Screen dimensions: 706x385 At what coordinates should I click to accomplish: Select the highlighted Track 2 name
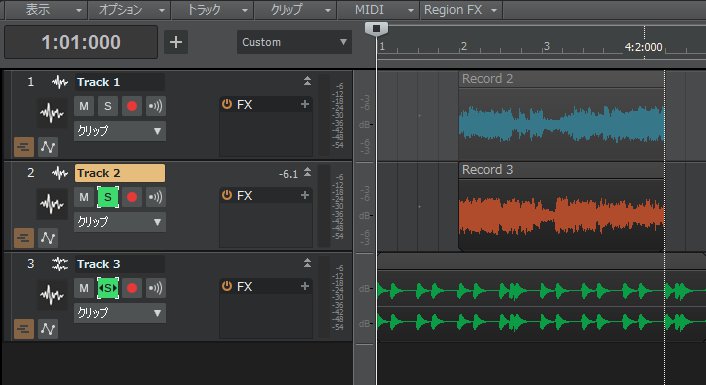pos(120,173)
